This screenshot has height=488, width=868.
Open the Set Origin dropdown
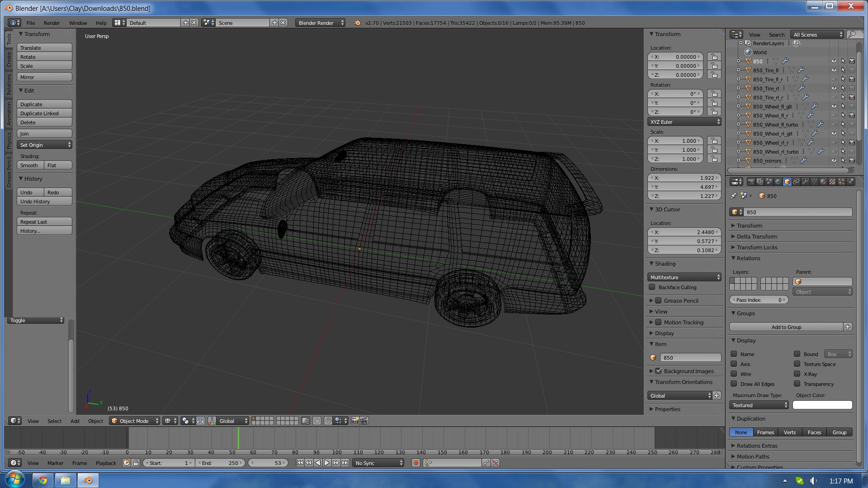[x=44, y=145]
